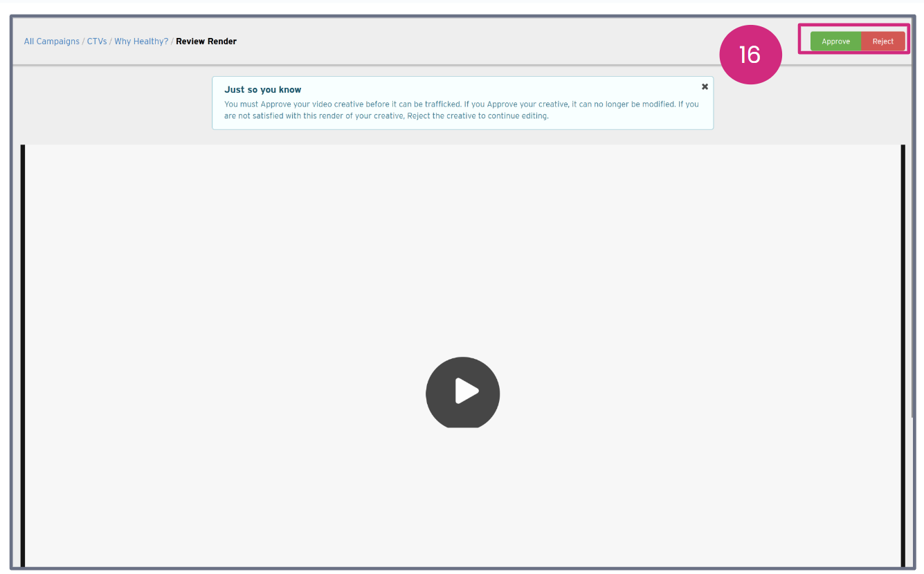Viewport: 924px width, 574px height.
Task: Reject the creative to continue editing
Action: 882,41
